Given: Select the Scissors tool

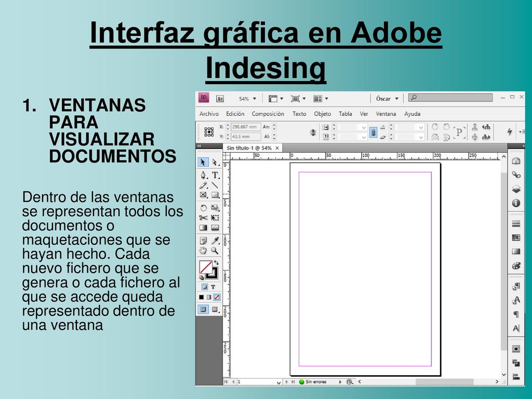Looking at the screenshot, I should 203,218.
